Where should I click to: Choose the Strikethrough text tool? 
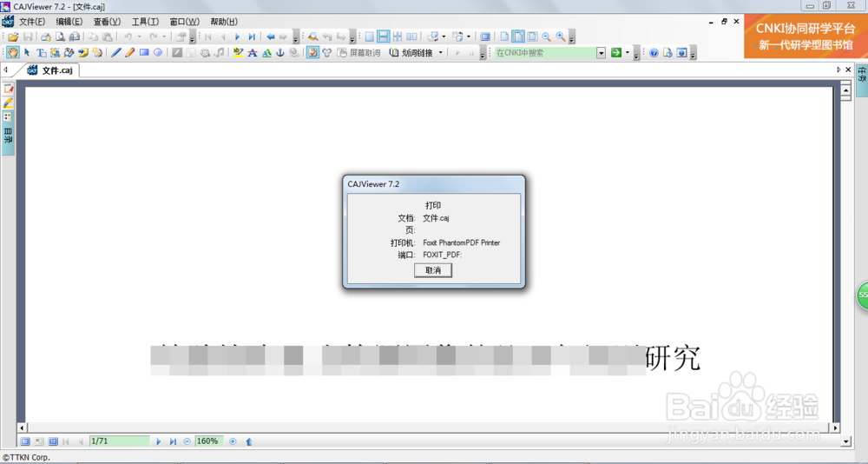tap(253, 53)
